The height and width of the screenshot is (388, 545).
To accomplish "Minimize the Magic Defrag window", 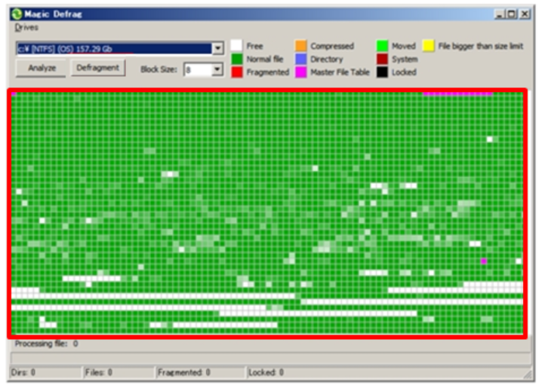I will (499, 14).
